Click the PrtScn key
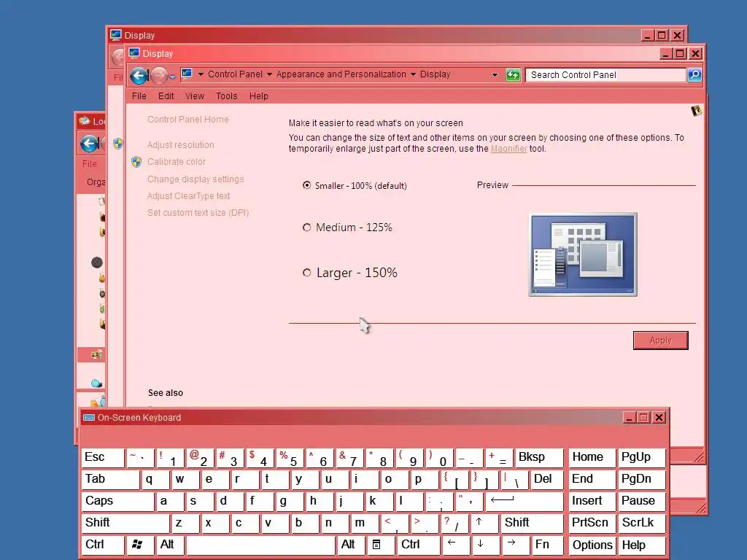The height and width of the screenshot is (560, 747). click(x=592, y=524)
